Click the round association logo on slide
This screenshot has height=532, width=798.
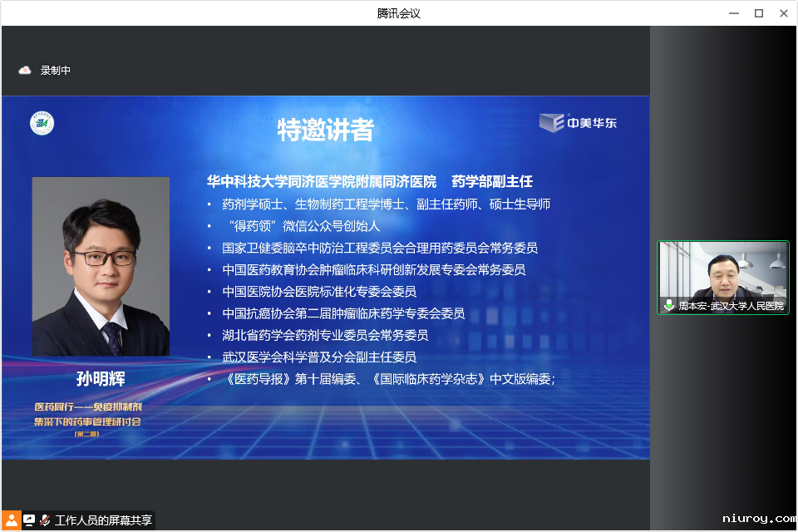(x=42, y=123)
